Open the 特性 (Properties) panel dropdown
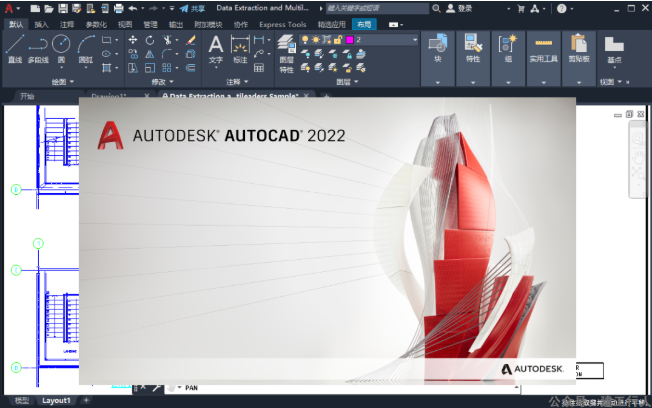The width and height of the screenshot is (652, 408). (473, 82)
